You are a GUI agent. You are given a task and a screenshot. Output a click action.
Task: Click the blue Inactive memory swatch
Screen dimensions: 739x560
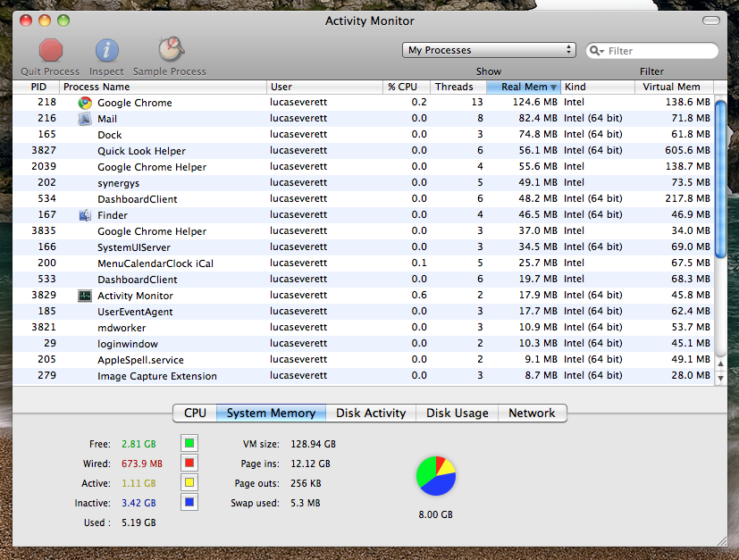click(189, 503)
